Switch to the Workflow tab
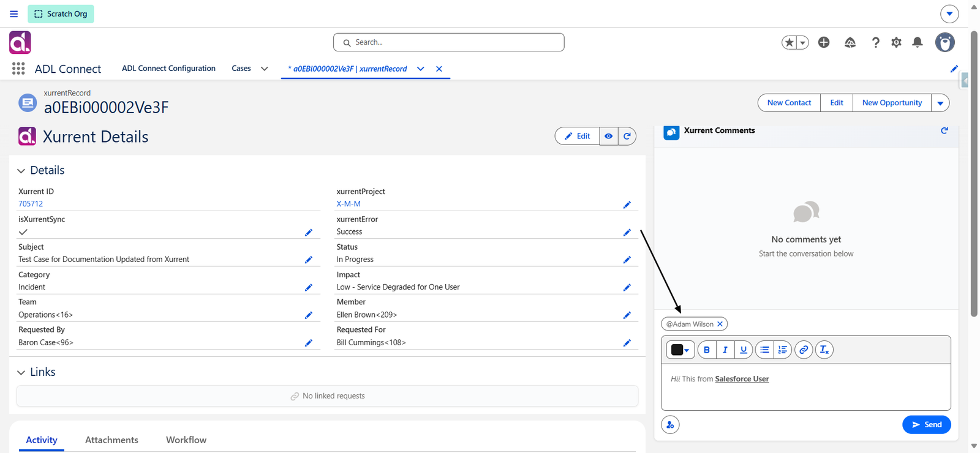 point(186,440)
